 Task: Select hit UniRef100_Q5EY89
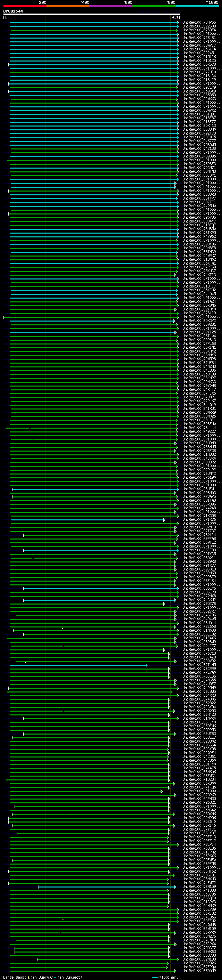pos(199,910)
